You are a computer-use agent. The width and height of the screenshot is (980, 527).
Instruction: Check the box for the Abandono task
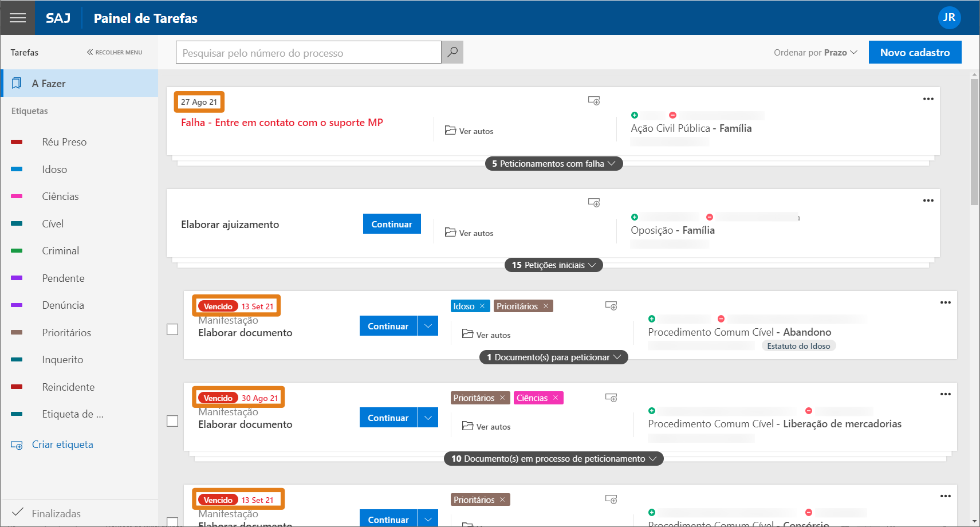click(172, 329)
